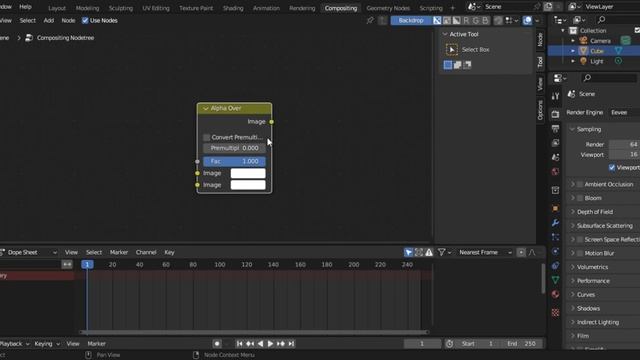Open the Help menu
Image resolution: width=640 pixels, height=360 pixels.
[25, 7]
